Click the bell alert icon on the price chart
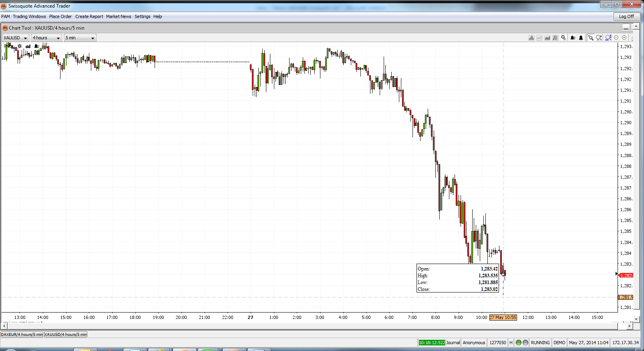 tap(36, 46)
